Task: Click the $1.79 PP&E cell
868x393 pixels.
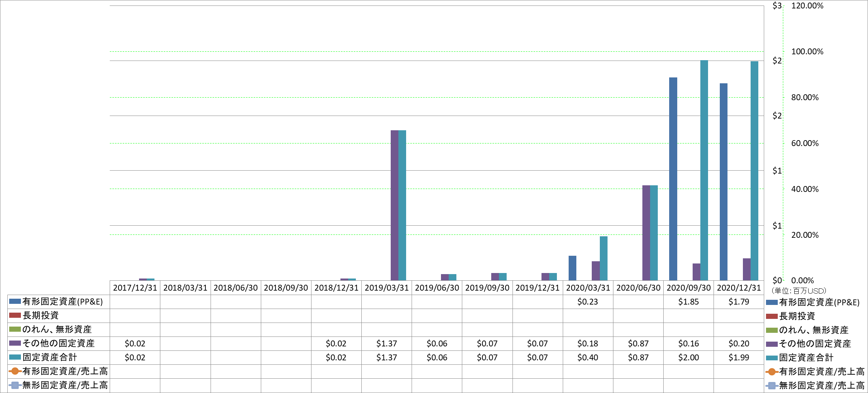Action: pyautogui.click(x=739, y=302)
